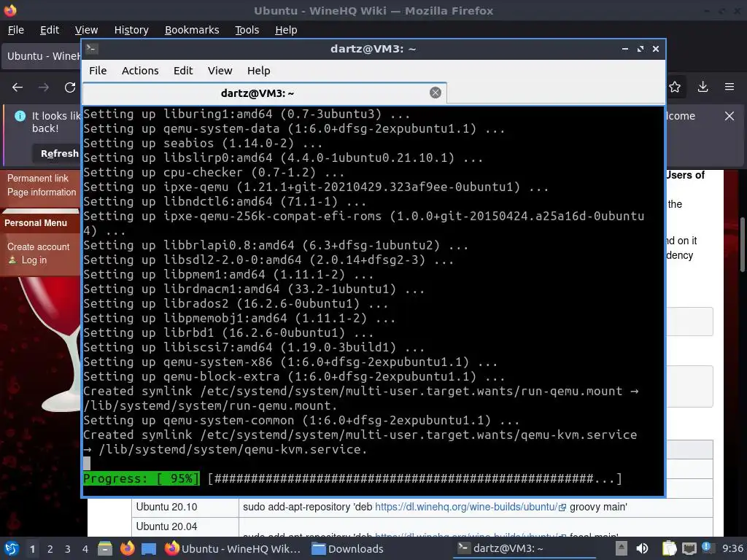This screenshot has width=747, height=560.
Task: Open Firefox View menu
Action: (x=86, y=30)
